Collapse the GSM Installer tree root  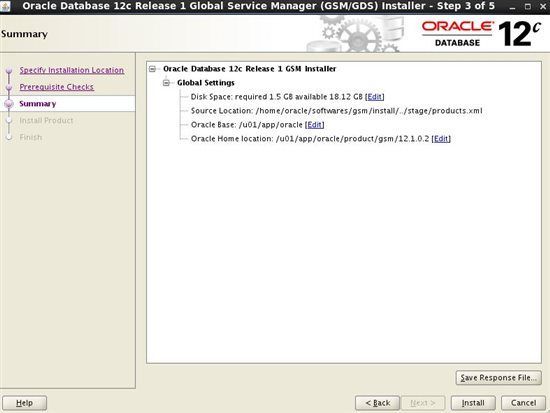(152, 69)
